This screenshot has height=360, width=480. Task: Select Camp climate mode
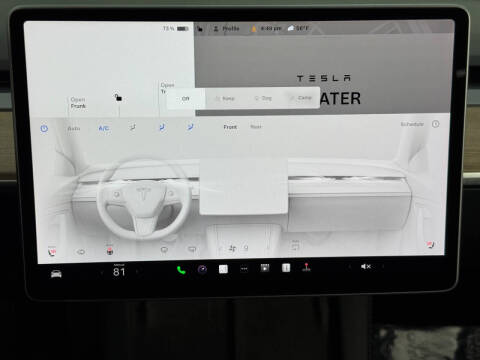(x=301, y=98)
